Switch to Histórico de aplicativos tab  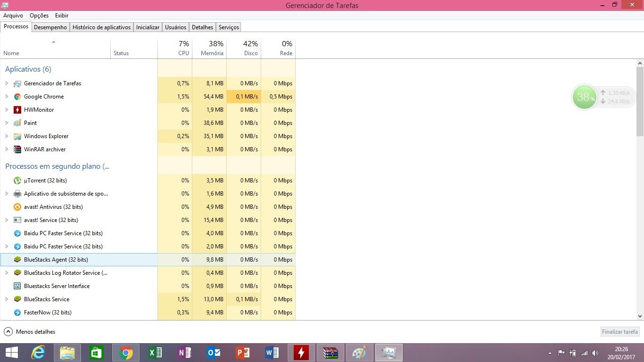click(x=101, y=27)
